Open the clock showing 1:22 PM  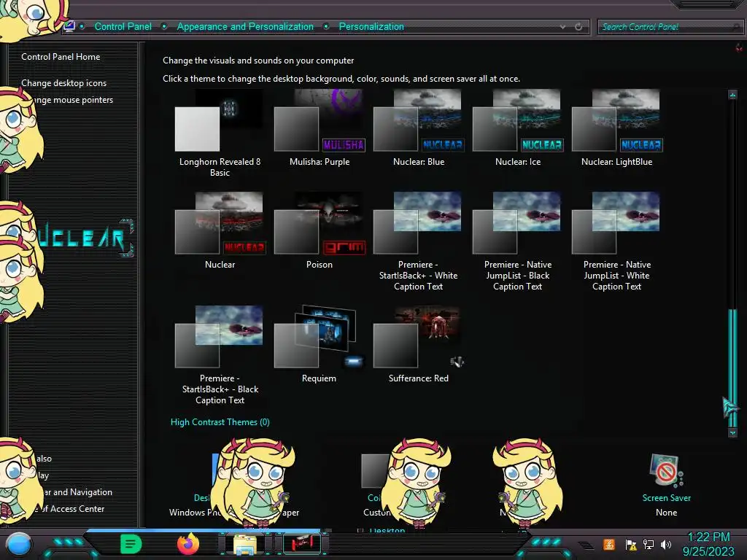coord(708,544)
